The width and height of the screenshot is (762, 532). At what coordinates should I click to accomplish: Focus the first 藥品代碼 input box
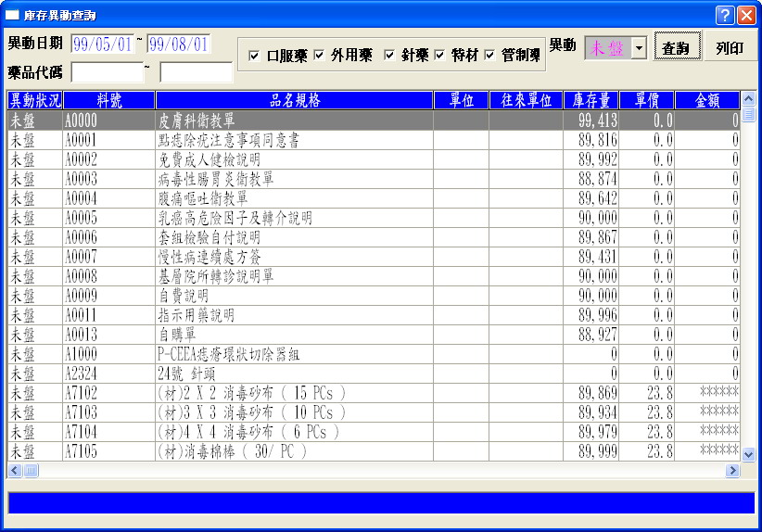(x=107, y=71)
